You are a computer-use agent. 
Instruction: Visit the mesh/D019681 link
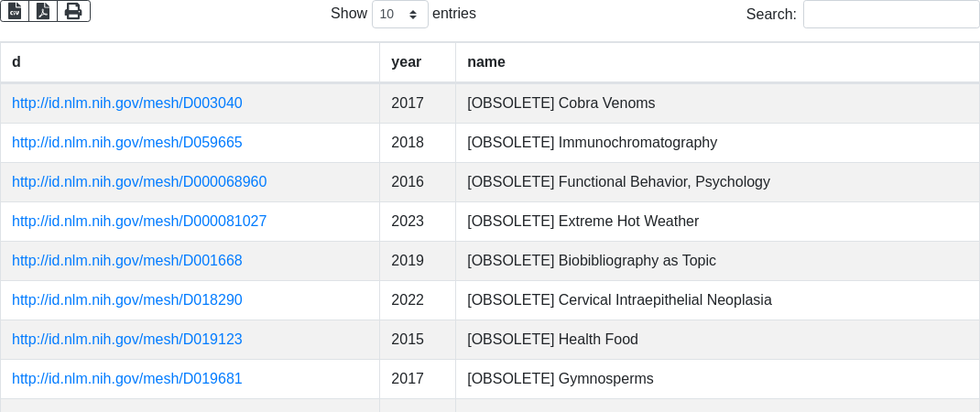click(x=127, y=379)
